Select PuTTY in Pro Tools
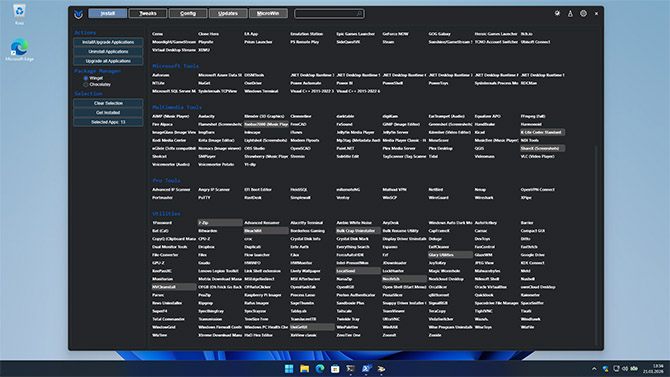 [204, 197]
